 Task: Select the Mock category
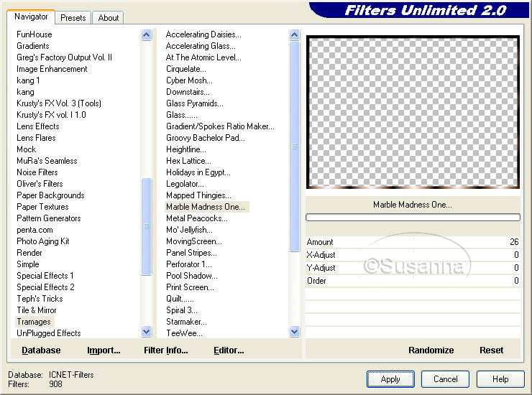pyautogui.click(x=27, y=149)
